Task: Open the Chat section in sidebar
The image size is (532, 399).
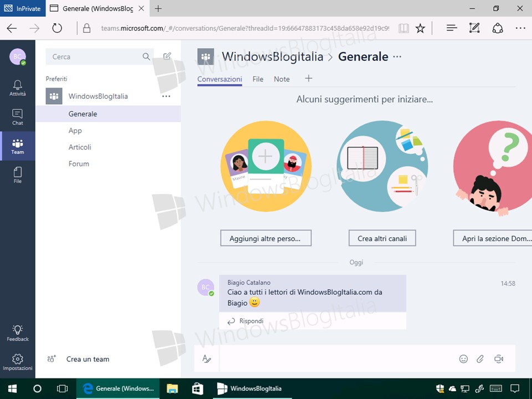Action: [x=18, y=117]
